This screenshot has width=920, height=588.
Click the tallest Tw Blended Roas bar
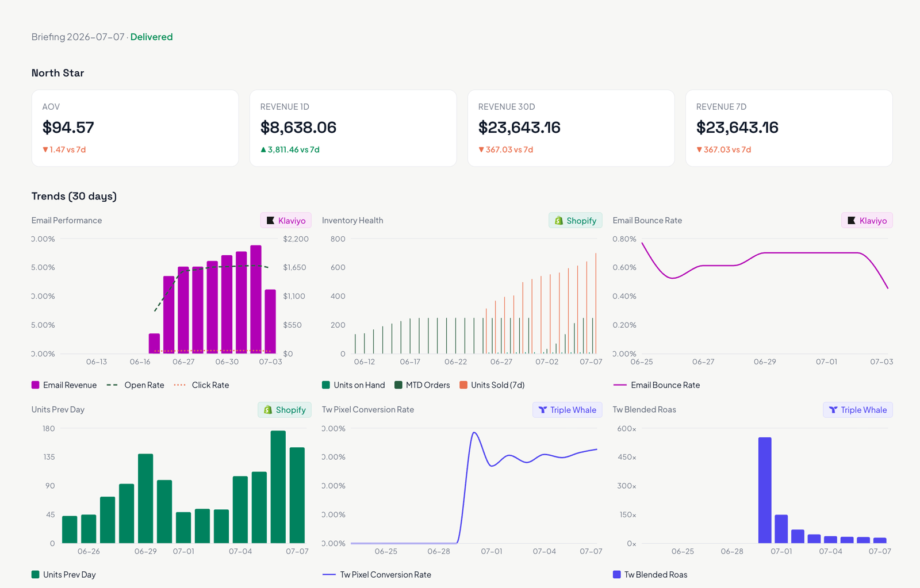[x=765, y=490]
